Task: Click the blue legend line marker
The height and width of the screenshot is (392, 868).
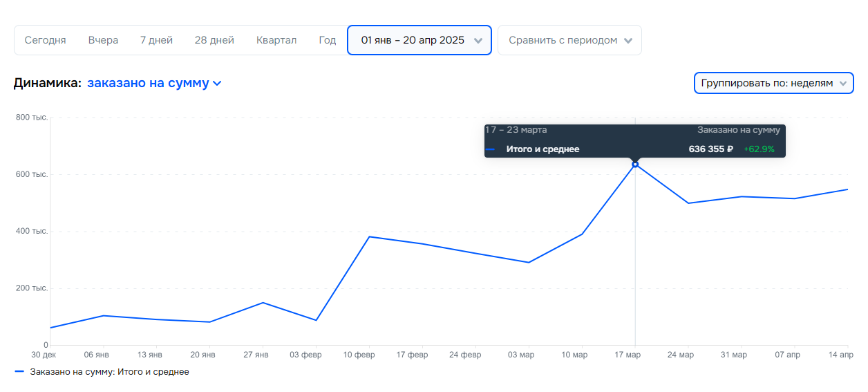Action: (x=19, y=372)
